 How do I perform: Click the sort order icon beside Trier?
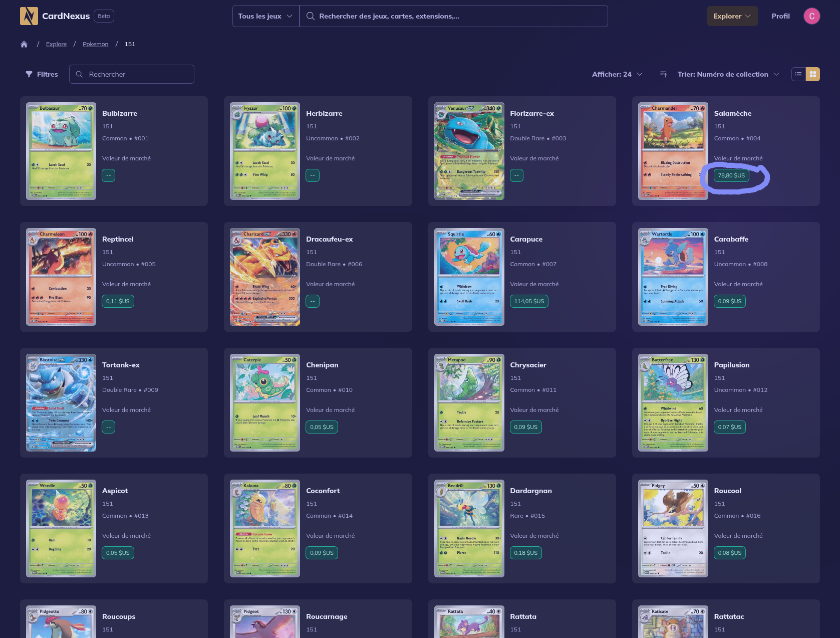coord(664,74)
